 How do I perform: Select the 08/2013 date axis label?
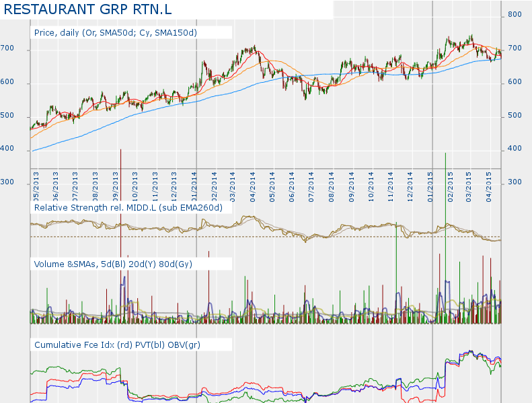(x=95, y=187)
